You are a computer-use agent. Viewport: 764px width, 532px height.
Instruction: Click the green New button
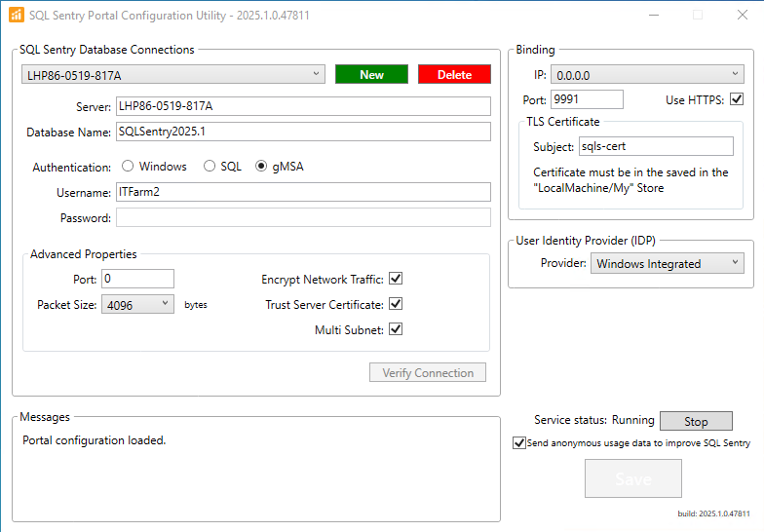click(x=371, y=75)
